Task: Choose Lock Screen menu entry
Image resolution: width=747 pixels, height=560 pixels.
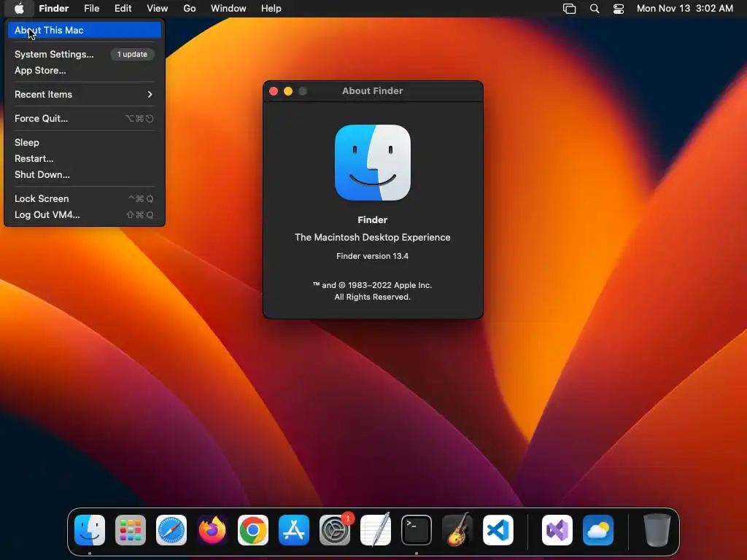Action: 85,198
